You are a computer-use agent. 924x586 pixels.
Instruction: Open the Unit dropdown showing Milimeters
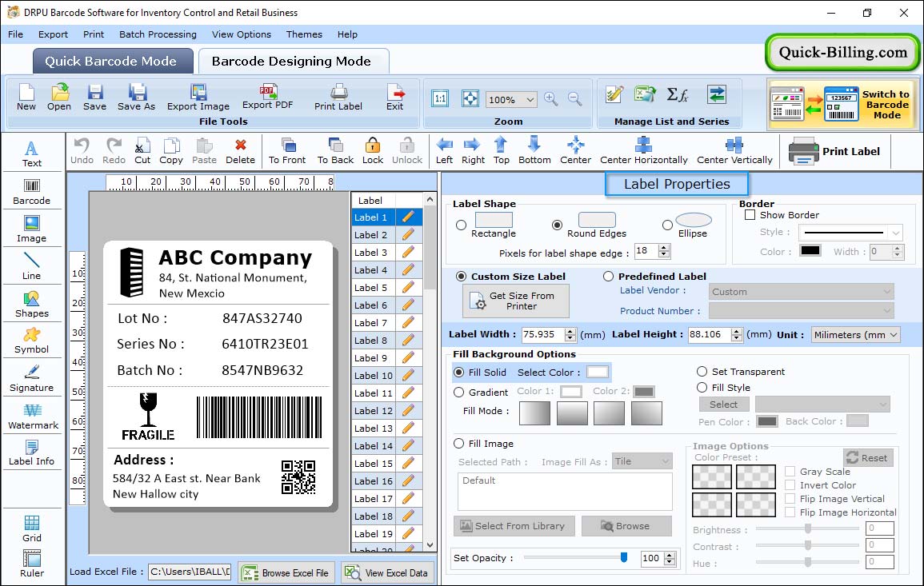pos(856,334)
